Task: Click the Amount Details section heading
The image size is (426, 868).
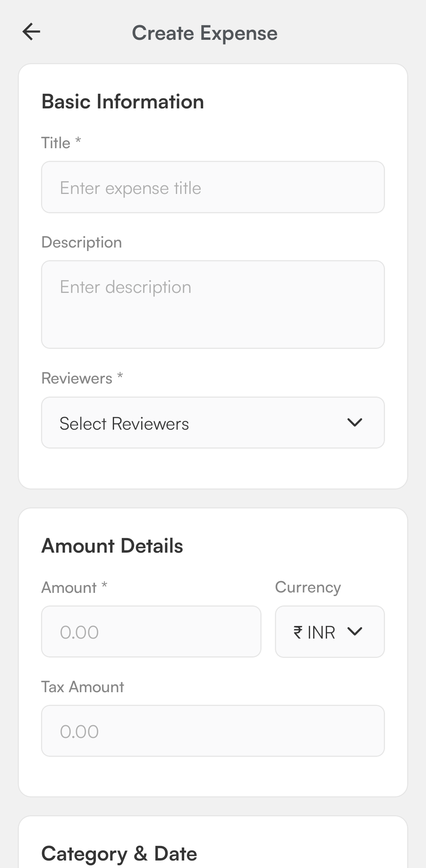Action: coord(112,546)
